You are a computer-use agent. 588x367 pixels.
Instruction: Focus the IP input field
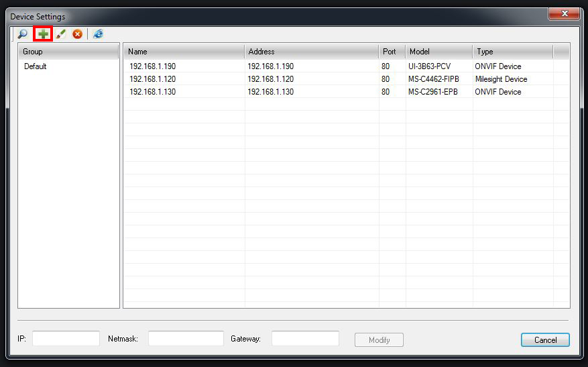point(66,338)
